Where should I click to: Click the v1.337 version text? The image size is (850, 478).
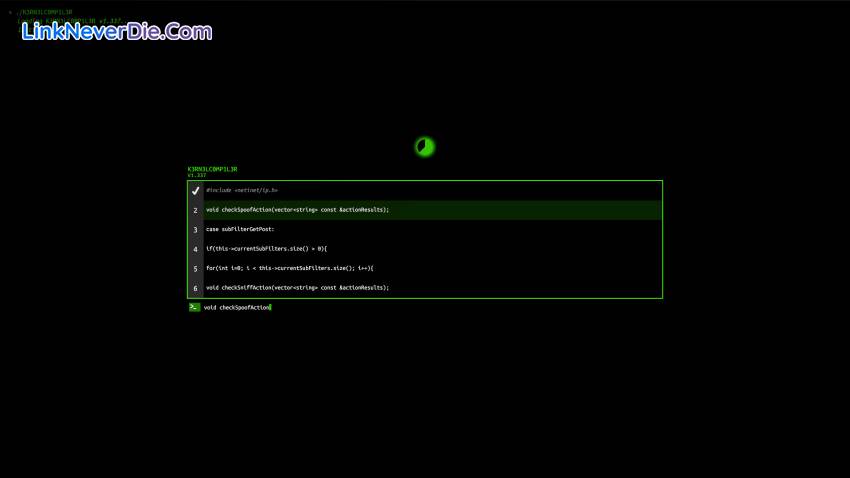coord(196,176)
